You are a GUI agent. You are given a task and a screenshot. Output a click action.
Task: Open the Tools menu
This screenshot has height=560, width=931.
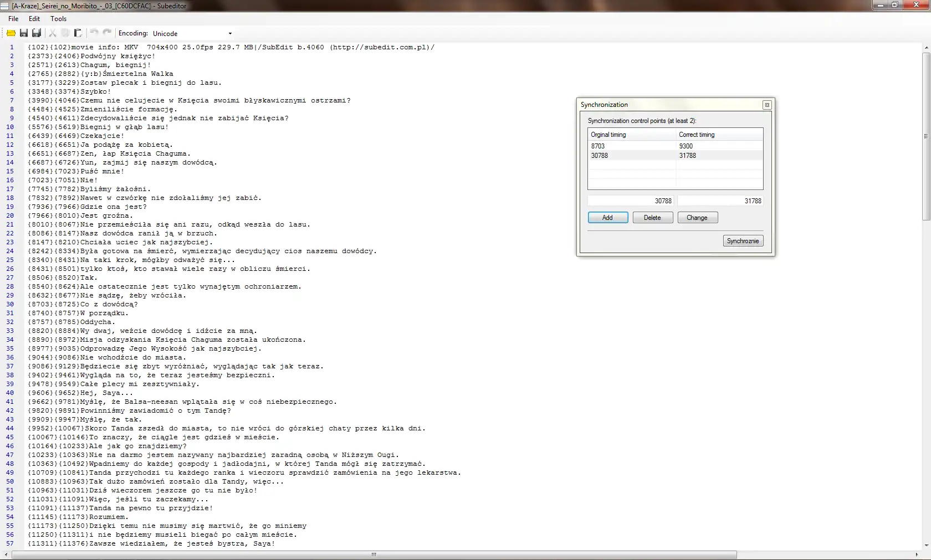58,19
